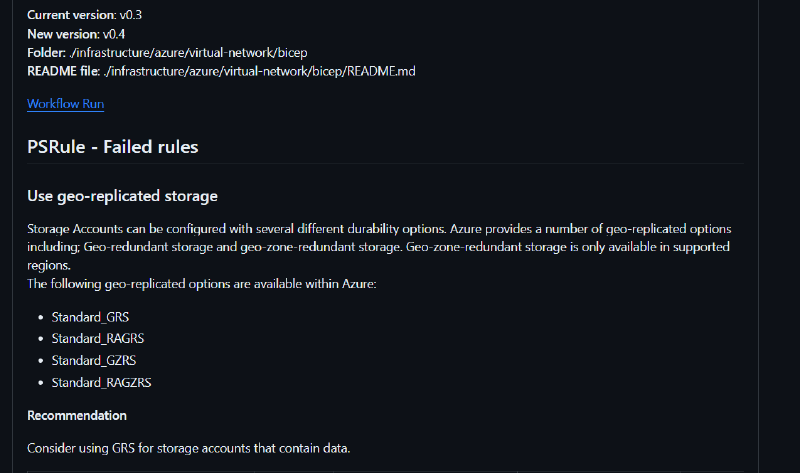Click the 'Consider using GRS' recommendation text

point(188,448)
